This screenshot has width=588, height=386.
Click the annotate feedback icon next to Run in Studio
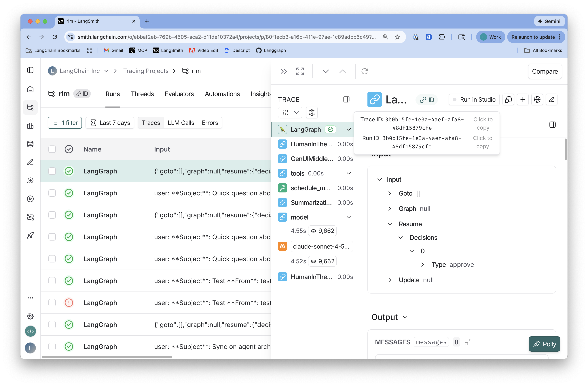click(x=508, y=100)
